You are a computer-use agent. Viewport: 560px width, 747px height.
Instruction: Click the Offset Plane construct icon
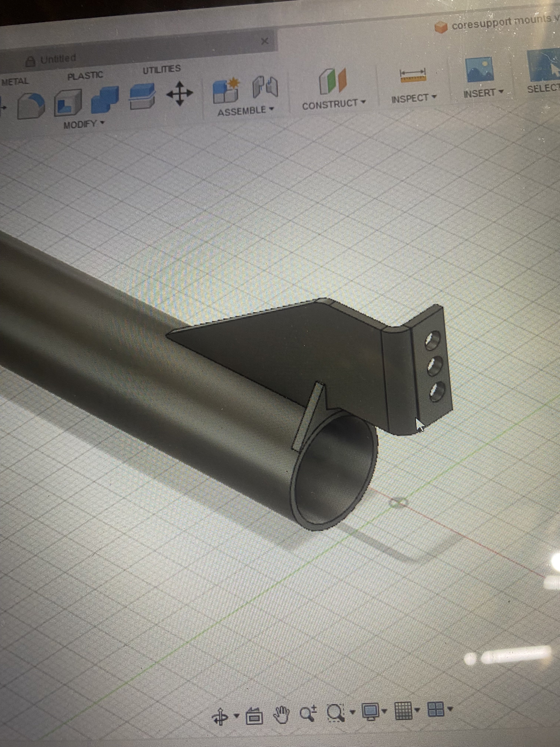(333, 81)
